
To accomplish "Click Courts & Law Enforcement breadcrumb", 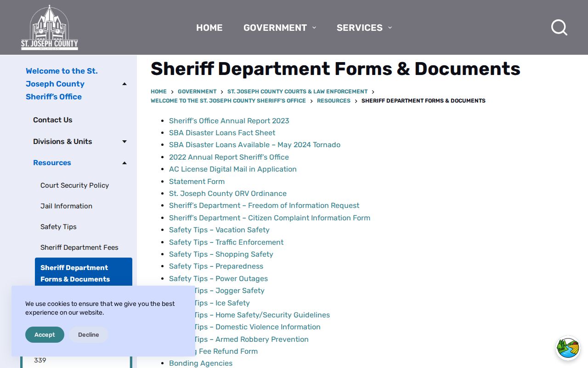I will (x=297, y=92).
